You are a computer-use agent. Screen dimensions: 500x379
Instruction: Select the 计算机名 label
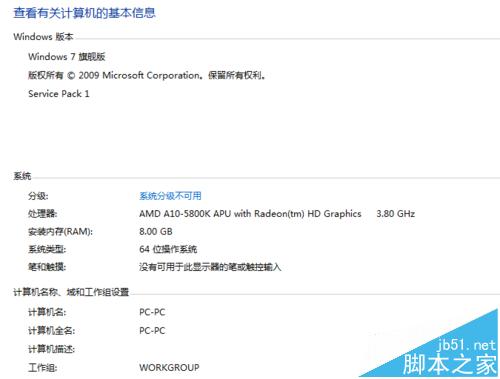(x=47, y=312)
